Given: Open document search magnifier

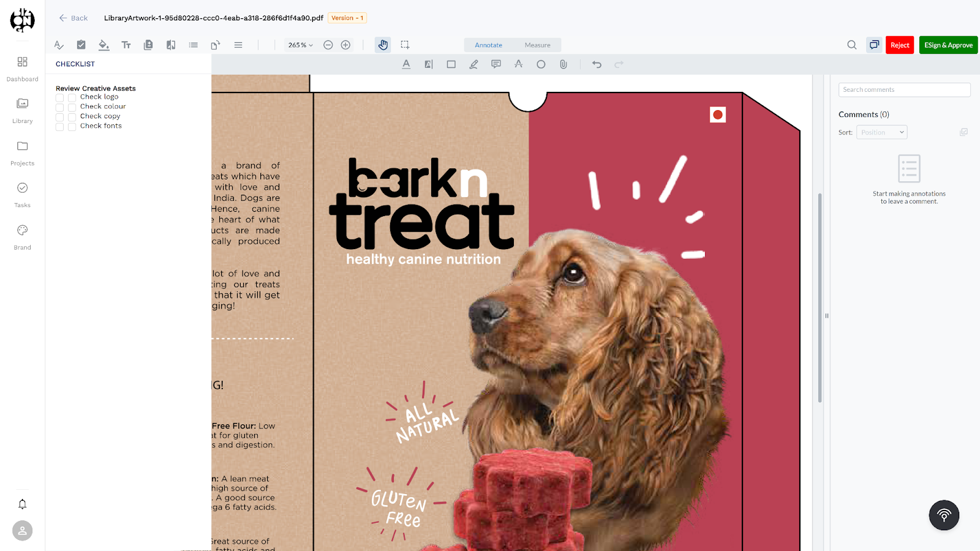Looking at the screenshot, I should point(852,45).
